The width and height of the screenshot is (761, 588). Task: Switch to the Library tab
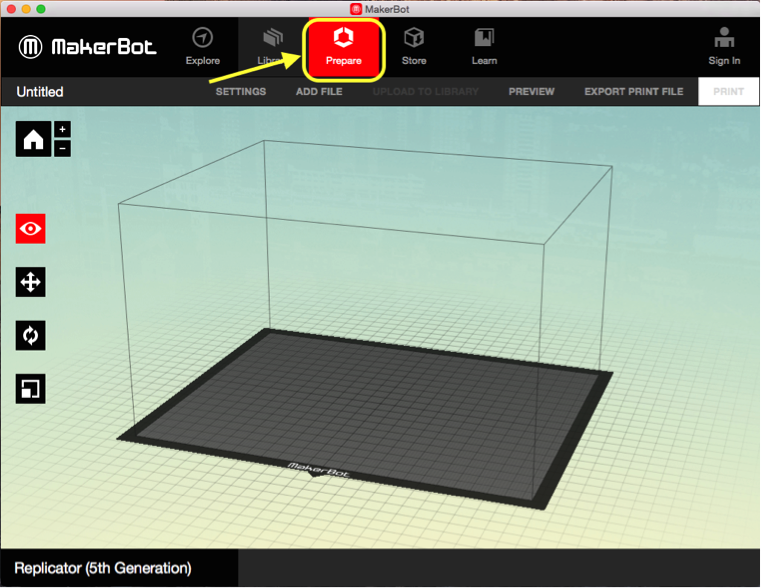pyautogui.click(x=272, y=47)
